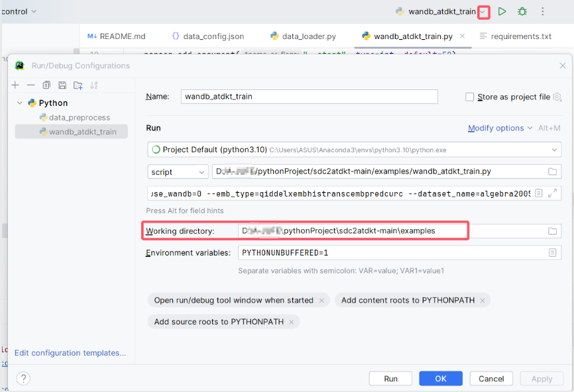The image size is (574, 392).
Task: Browse for the working directory folder
Action: point(552,231)
